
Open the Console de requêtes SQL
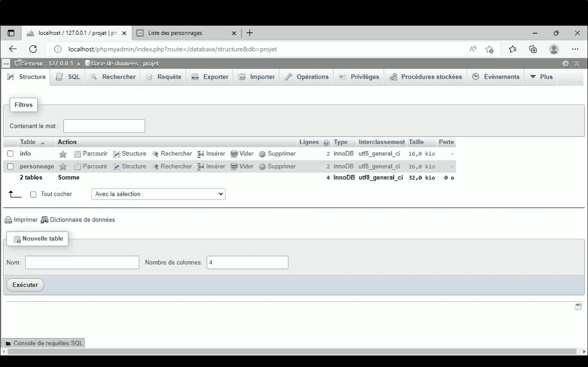tap(43, 343)
